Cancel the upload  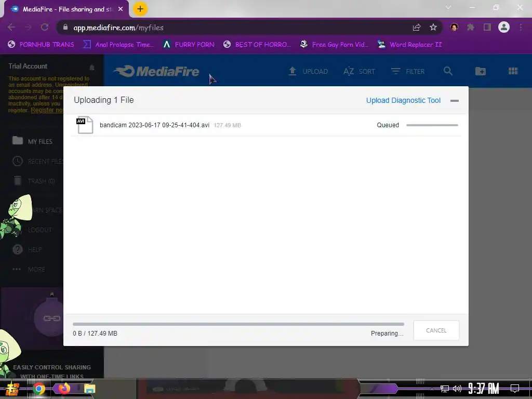436,330
